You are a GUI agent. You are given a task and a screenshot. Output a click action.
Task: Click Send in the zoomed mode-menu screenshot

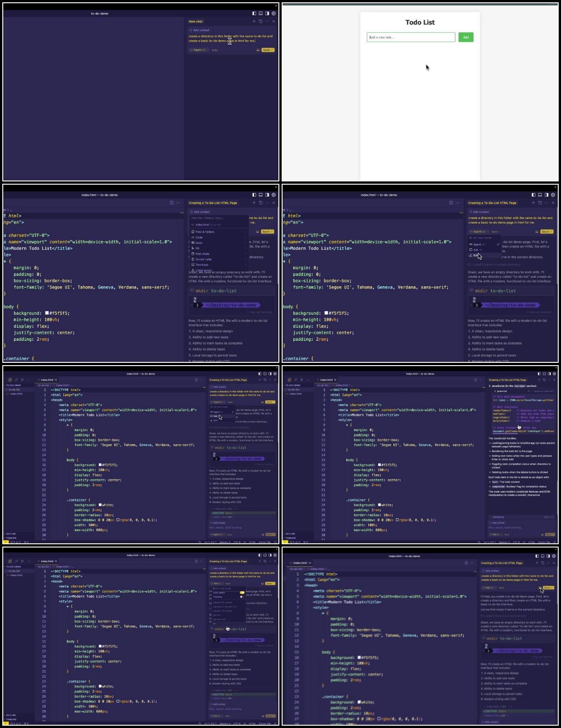[x=547, y=232]
